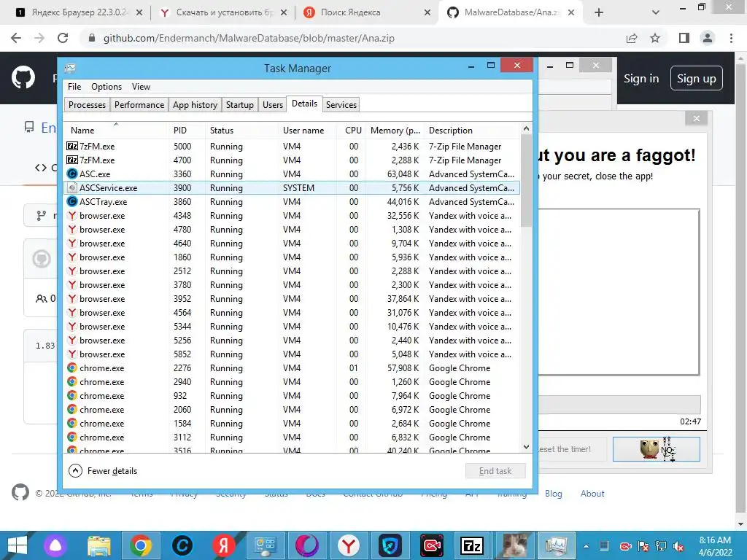Launch Alice assistant from the taskbar
Viewport: 747px width, 560px height.
[55, 545]
